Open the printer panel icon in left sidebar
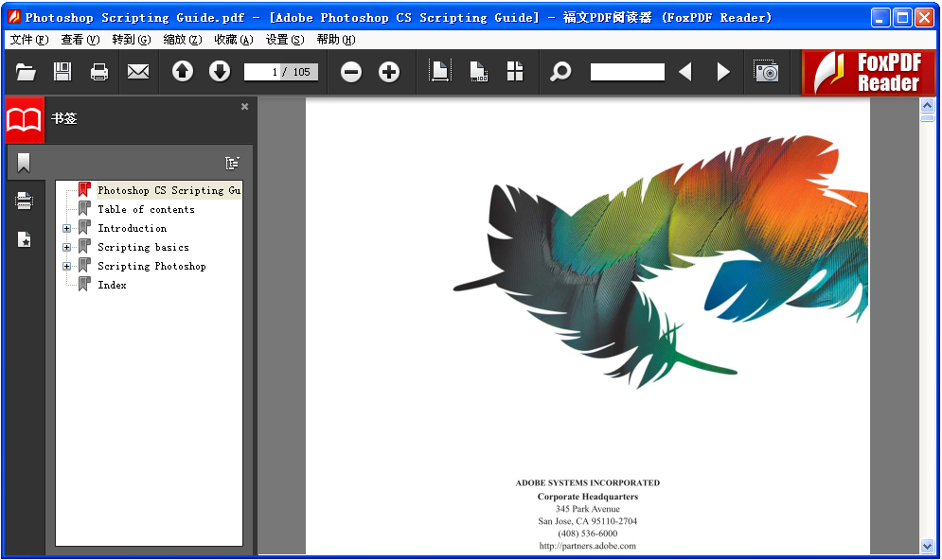Image resolution: width=942 pixels, height=560 pixels. [24, 201]
